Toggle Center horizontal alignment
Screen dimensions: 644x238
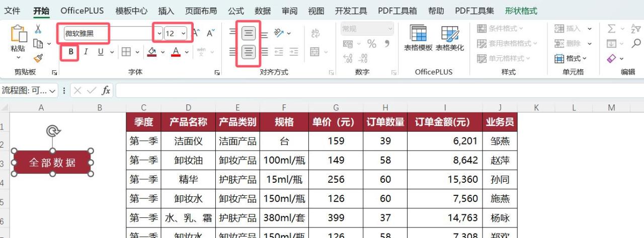(x=249, y=52)
